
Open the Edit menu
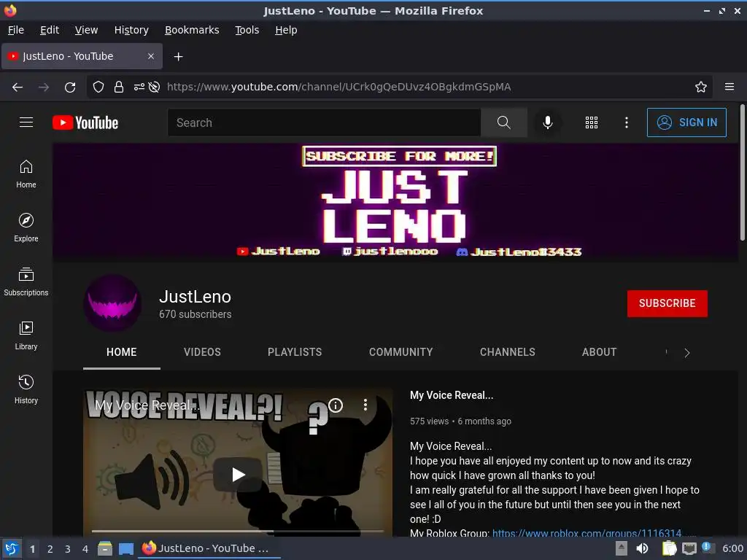pyautogui.click(x=50, y=30)
